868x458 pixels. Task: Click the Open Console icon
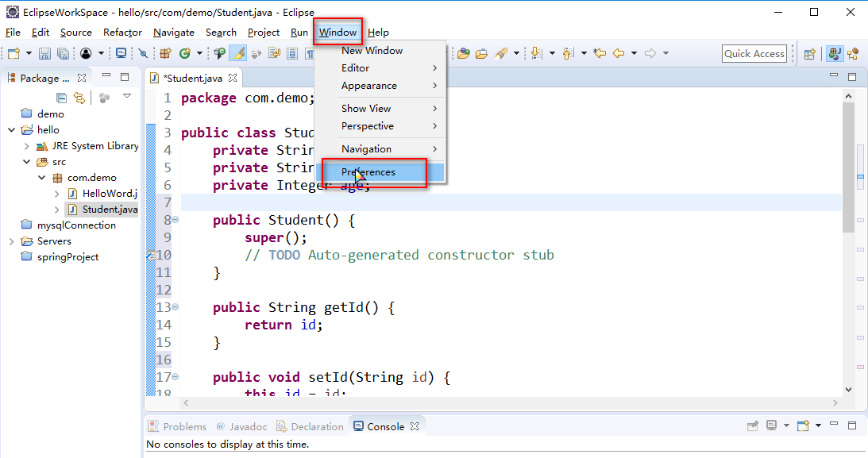pyautogui.click(x=803, y=425)
